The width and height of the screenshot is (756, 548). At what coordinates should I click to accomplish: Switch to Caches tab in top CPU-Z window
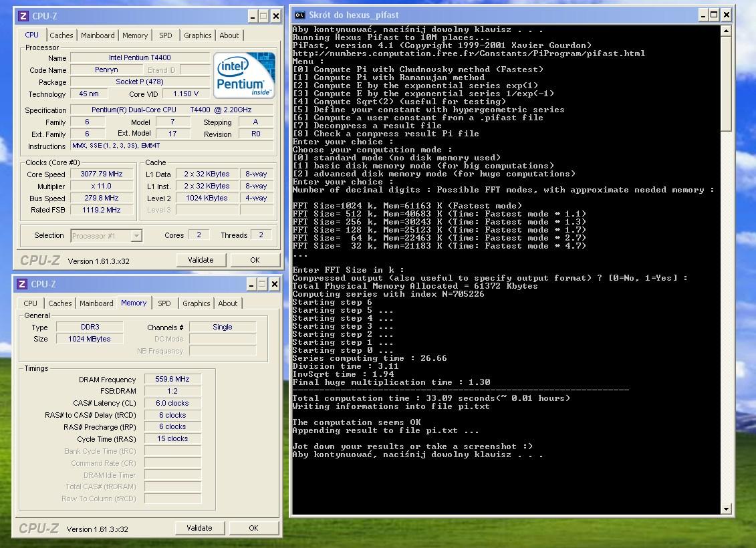click(x=61, y=35)
